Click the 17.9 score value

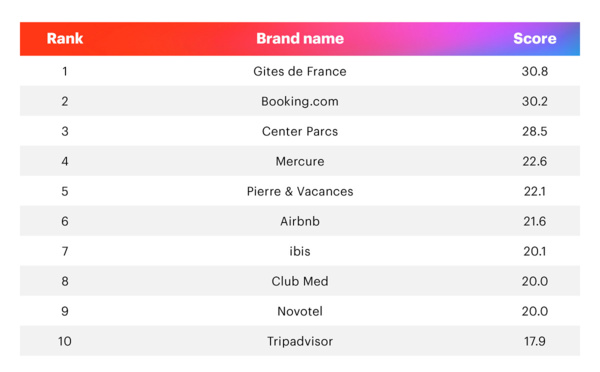tap(535, 341)
